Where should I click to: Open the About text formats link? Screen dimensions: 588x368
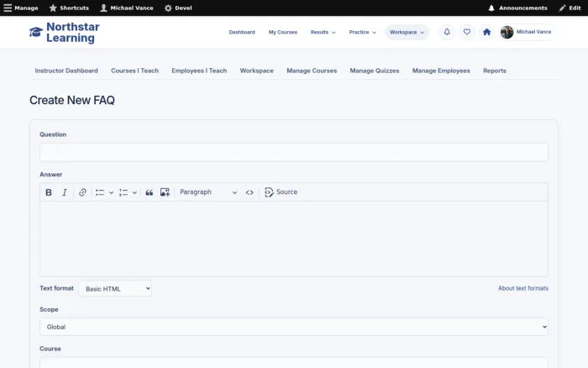coord(523,288)
